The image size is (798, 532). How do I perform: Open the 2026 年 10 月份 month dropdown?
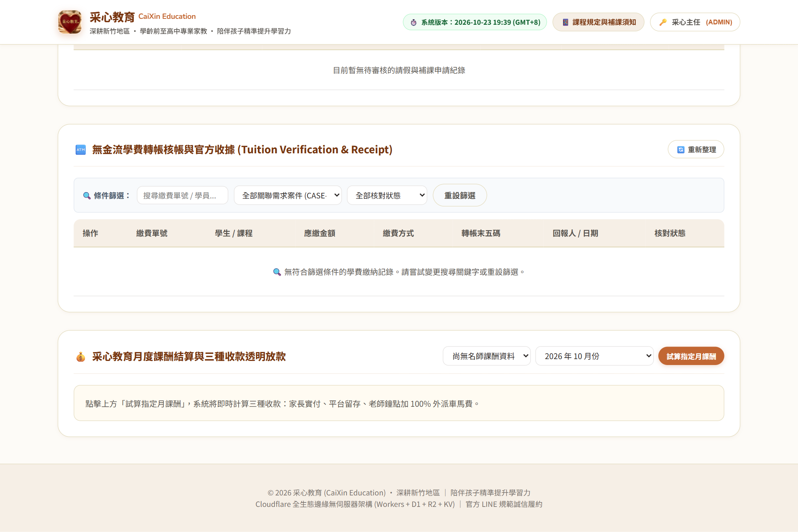click(594, 356)
